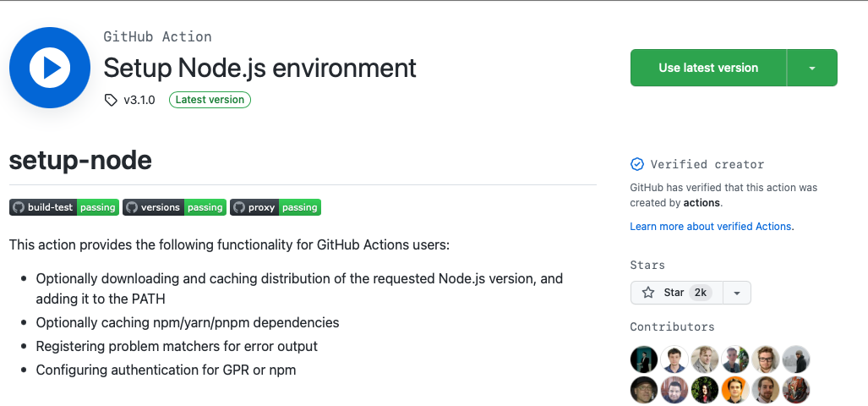Click the bold actions creator name
The image size is (868, 406).
pyautogui.click(x=701, y=203)
